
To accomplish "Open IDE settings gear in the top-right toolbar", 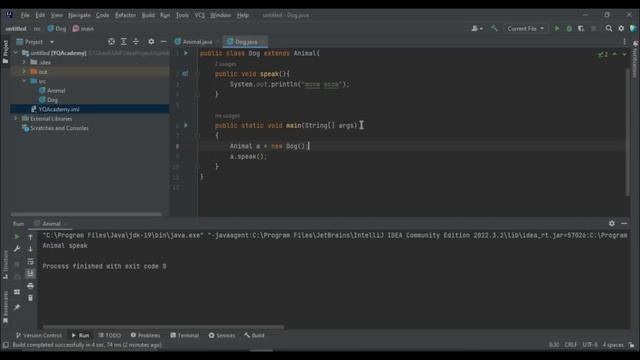I will coord(621,29).
